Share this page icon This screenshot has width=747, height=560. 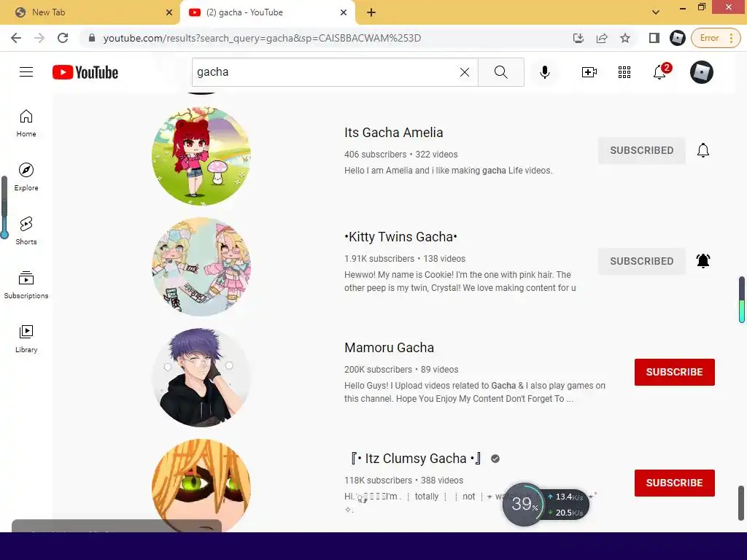point(602,38)
